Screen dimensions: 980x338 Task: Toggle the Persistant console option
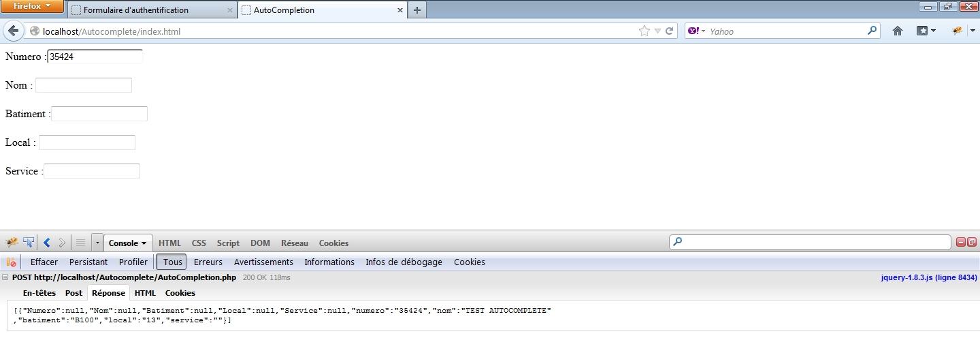[x=88, y=262]
